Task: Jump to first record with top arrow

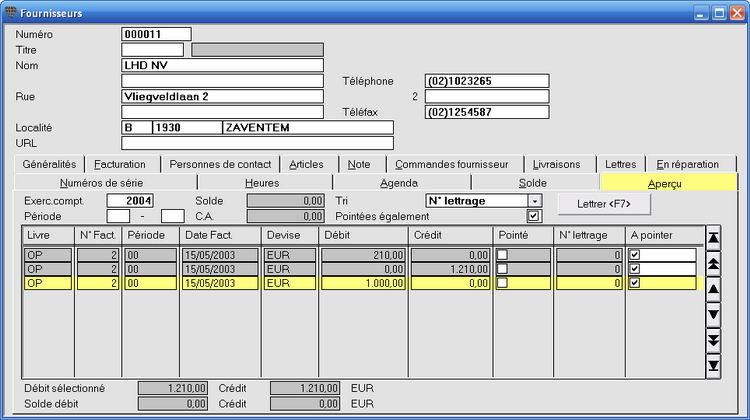Action: click(x=713, y=238)
